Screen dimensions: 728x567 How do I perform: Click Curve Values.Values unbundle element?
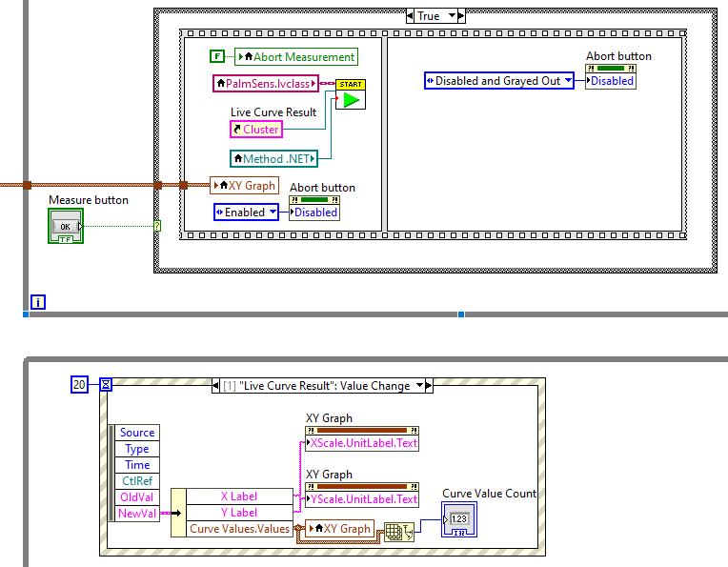click(239, 529)
